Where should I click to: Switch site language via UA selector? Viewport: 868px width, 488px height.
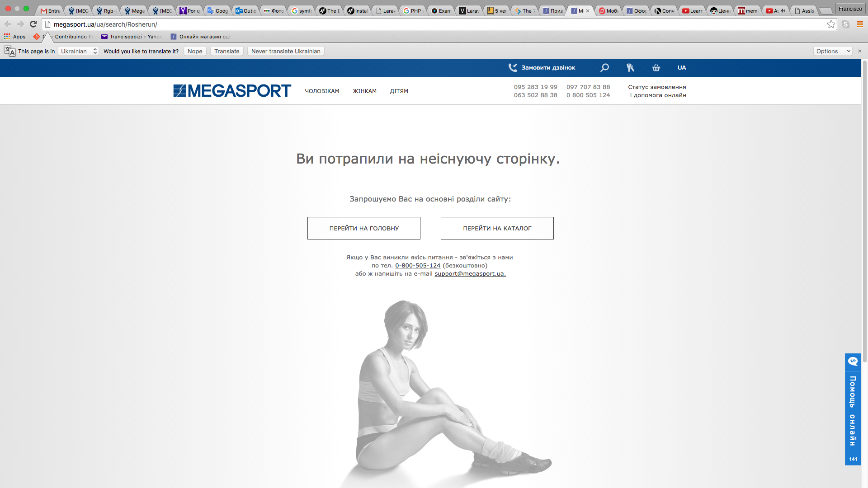point(682,68)
